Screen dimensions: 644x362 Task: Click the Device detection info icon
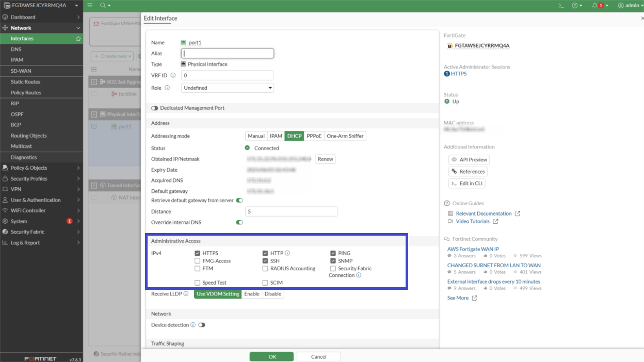pyautogui.click(x=193, y=325)
